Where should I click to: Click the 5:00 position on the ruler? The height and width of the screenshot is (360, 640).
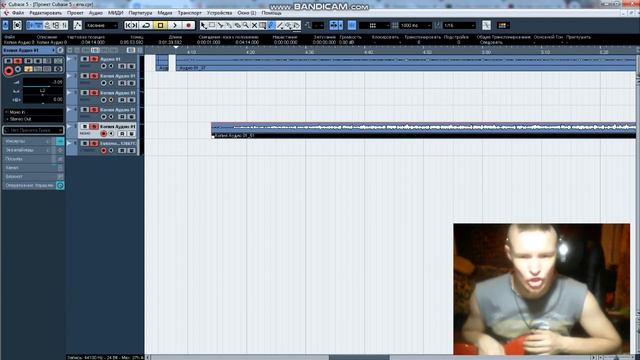486,52
